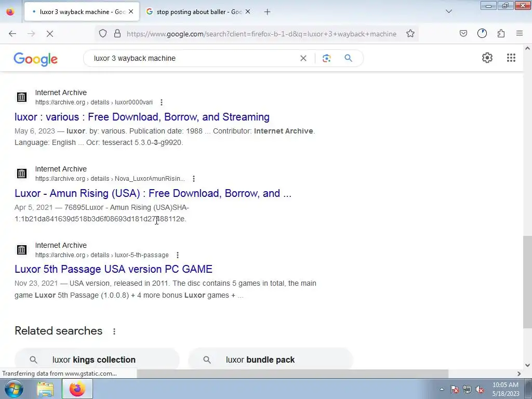Click Internet Archive favicon of Amun Rising result

(22, 174)
